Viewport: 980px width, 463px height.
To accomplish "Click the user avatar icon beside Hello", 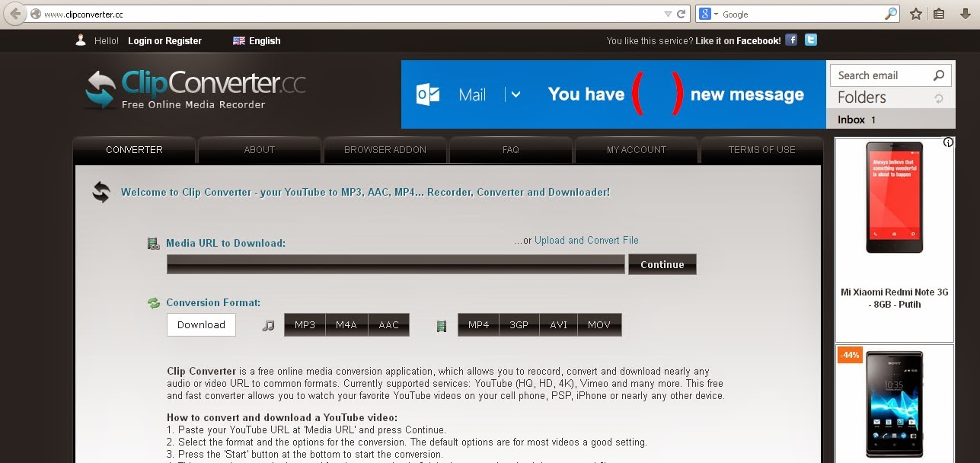I will [x=81, y=40].
